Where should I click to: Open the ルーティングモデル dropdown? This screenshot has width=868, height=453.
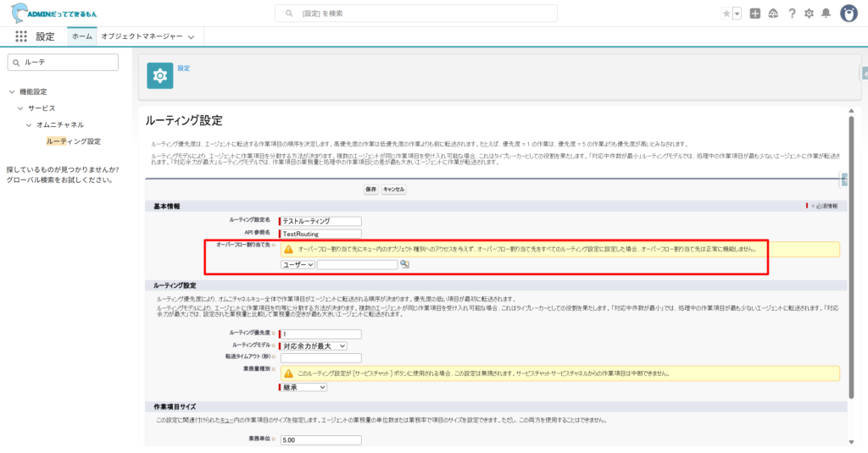point(314,345)
